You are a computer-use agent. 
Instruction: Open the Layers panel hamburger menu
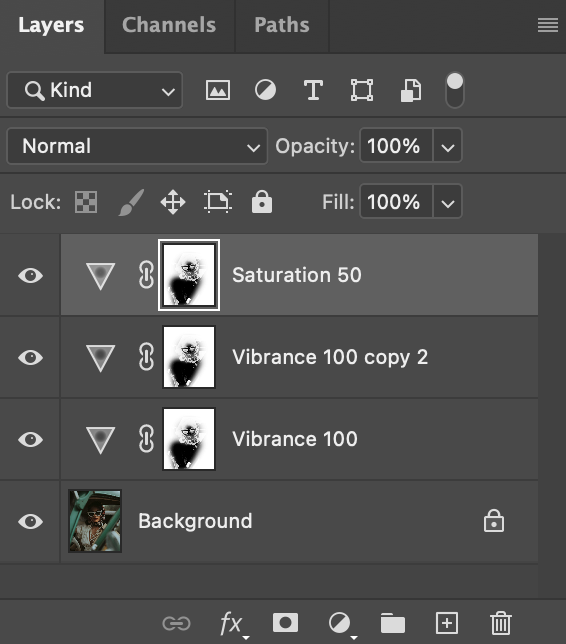click(x=548, y=25)
